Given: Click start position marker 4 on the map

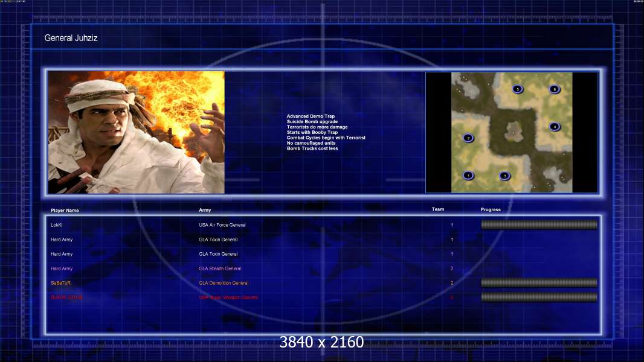Looking at the screenshot, I should (x=555, y=127).
